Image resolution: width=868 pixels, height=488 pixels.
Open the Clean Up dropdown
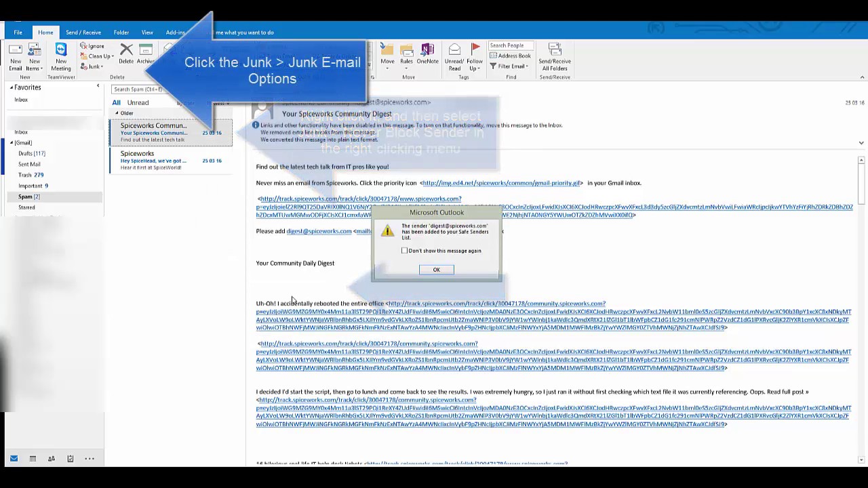97,56
